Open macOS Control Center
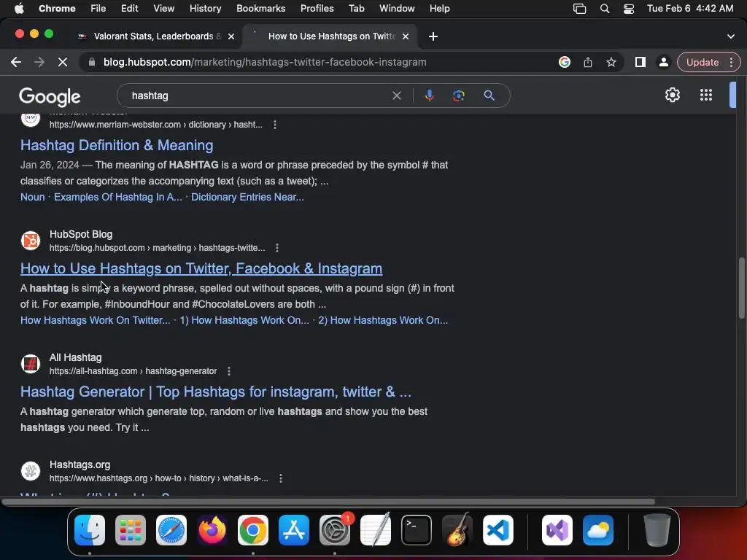747x560 pixels. tap(629, 9)
